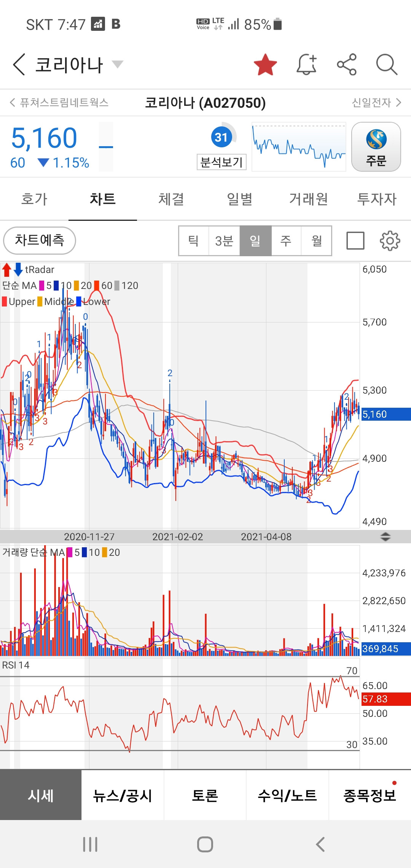Tap the share icon
The height and width of the screenshot is (868, 411).
tap(347, 64)
